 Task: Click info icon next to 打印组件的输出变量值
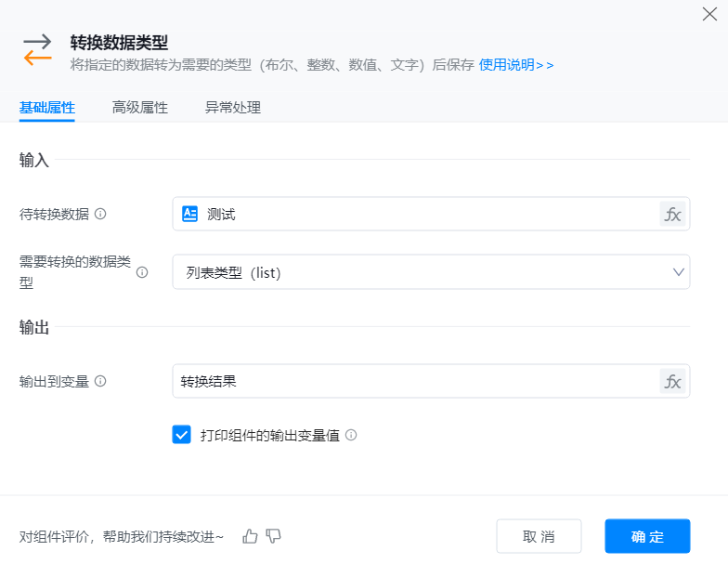coord(351,435)
